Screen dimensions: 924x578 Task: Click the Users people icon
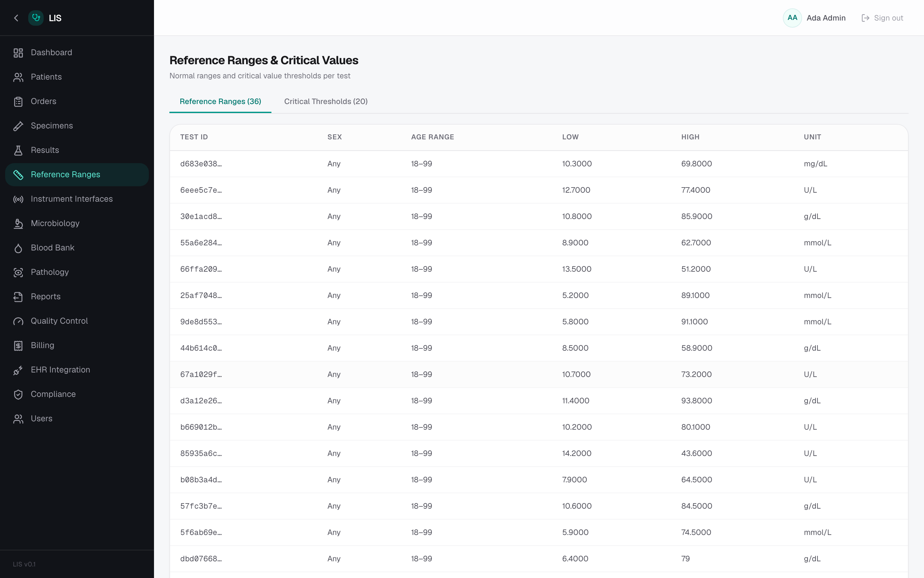[18, 419]
